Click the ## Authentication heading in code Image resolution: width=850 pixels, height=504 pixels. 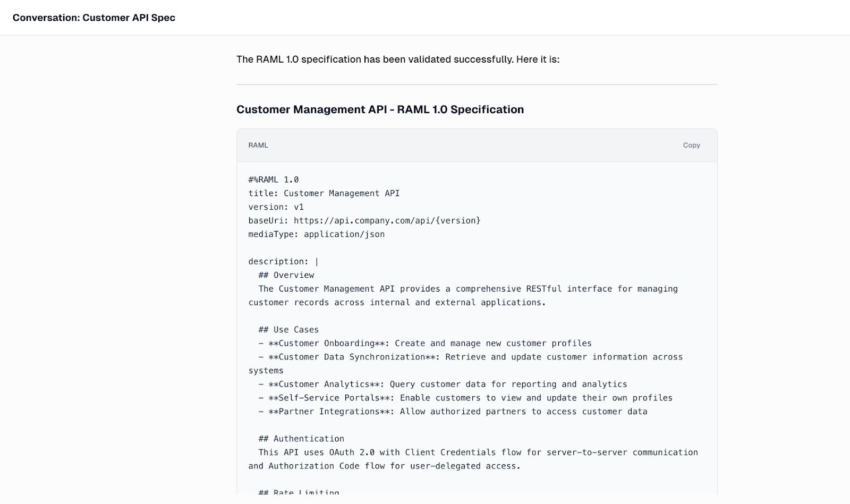[x=301, y=438]
